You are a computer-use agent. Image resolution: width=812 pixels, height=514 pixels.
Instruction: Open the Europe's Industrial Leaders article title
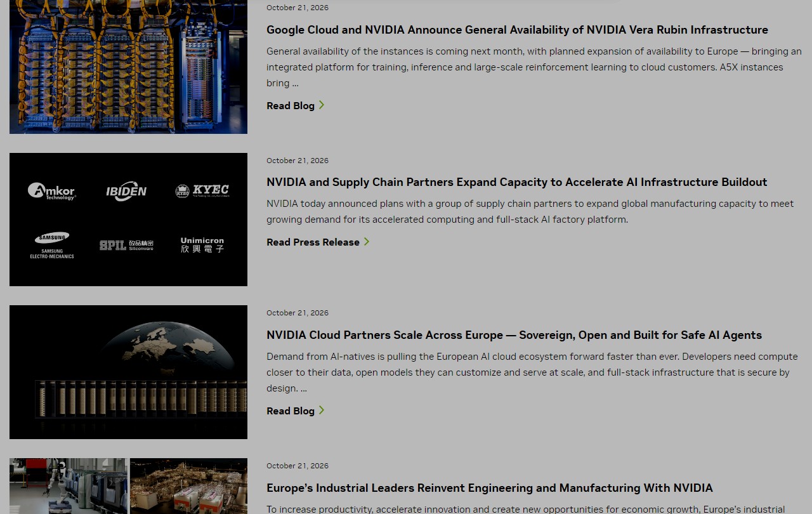[x=490, y=488]
